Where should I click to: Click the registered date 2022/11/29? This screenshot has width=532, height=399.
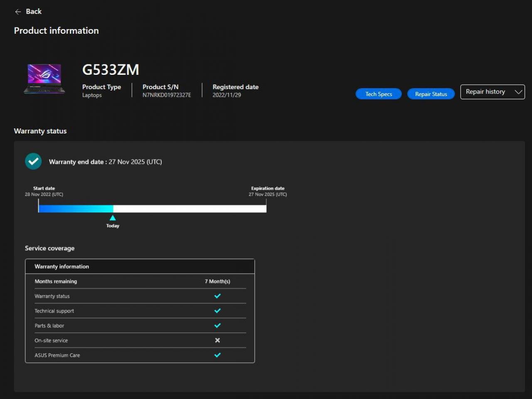[227, 95]
